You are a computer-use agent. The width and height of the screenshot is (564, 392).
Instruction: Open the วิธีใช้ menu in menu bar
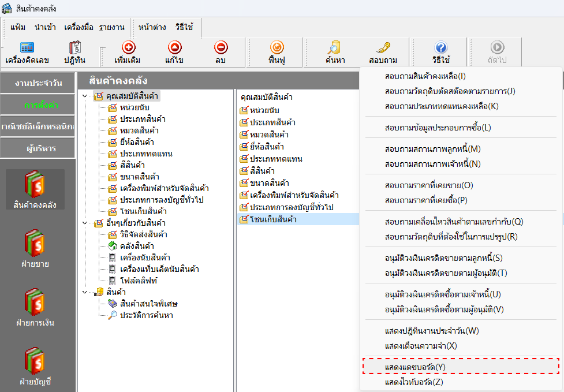point(184,27)
